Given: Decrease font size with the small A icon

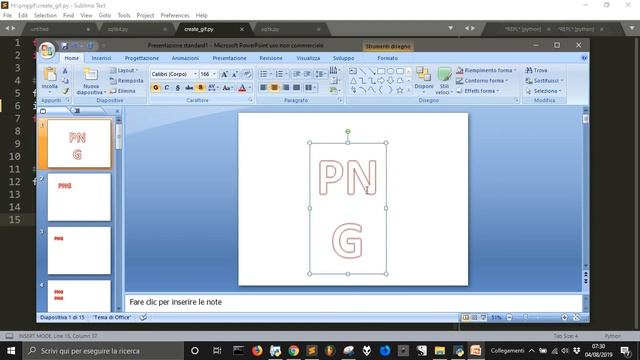Looking at the screenshot, I should (235, 74).
